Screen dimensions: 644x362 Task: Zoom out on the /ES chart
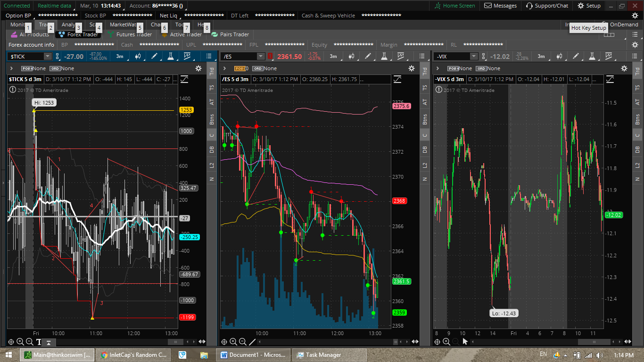(x=243, y=342)
